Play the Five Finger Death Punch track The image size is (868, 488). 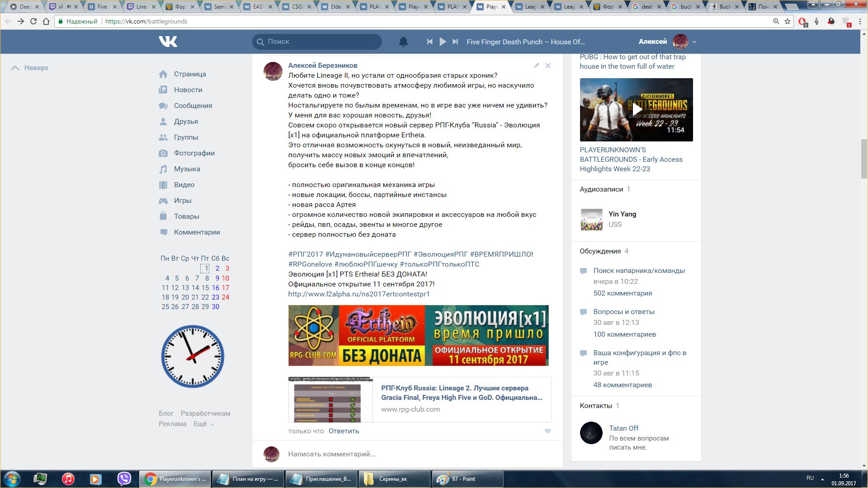coord(443,42)
